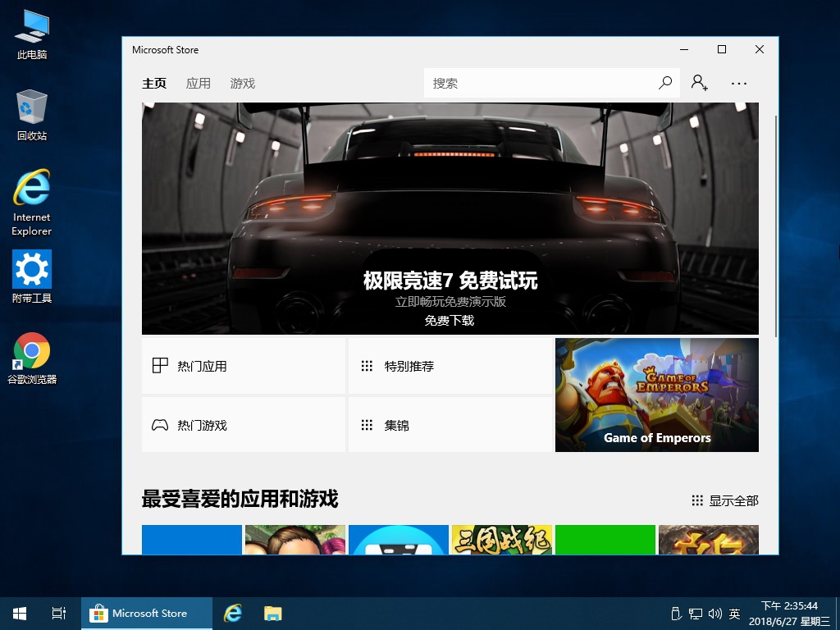This screenshot has height=630, width=840.
Task: Click the 热门游戏 gamepad icon
Action: 160,426
